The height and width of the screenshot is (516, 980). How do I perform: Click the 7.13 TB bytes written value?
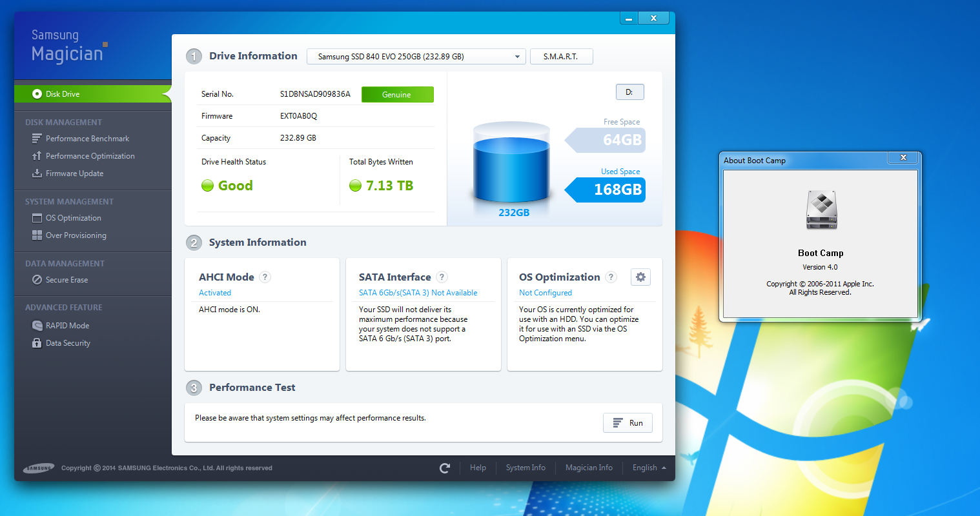point(389,186)
